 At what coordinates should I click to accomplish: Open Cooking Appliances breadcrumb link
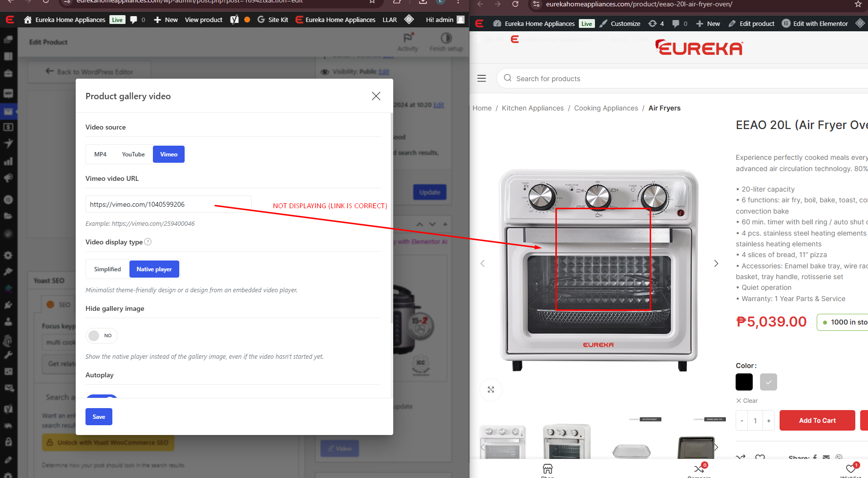(606, 108)
